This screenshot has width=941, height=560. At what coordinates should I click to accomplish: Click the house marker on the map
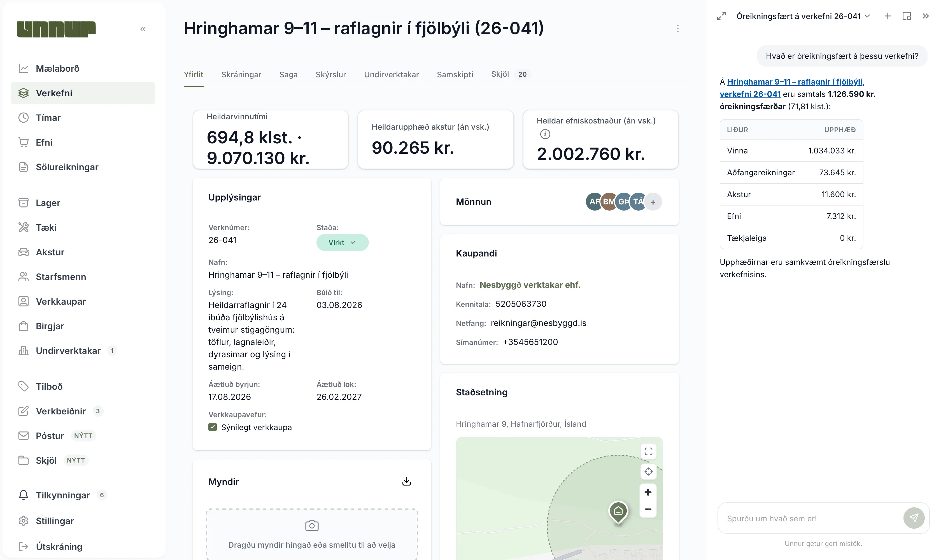618,512
